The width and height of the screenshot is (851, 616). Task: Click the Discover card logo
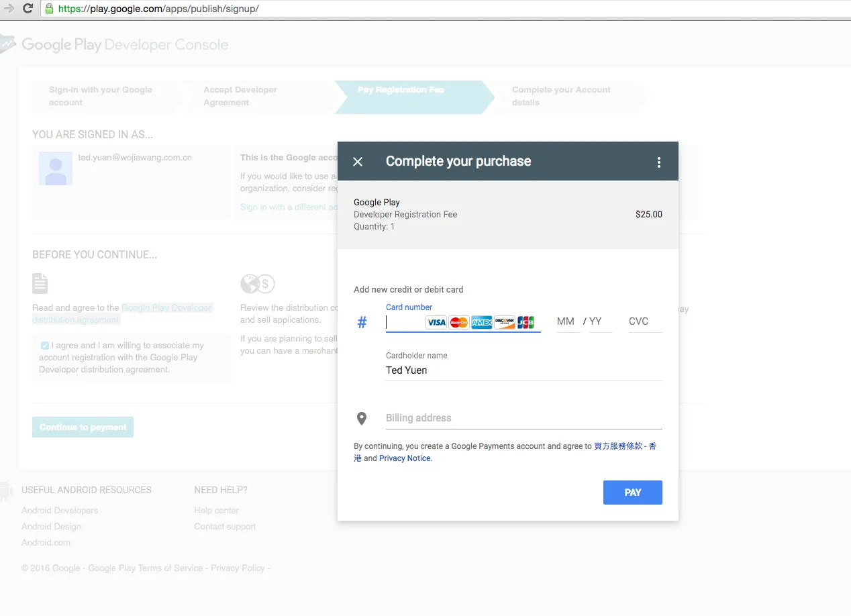[x=505, y=323]
